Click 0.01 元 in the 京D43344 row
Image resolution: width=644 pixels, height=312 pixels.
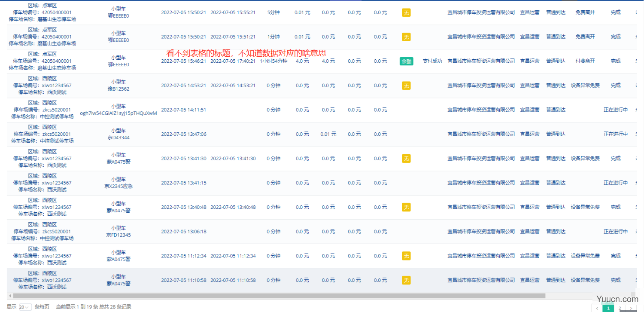328,134
